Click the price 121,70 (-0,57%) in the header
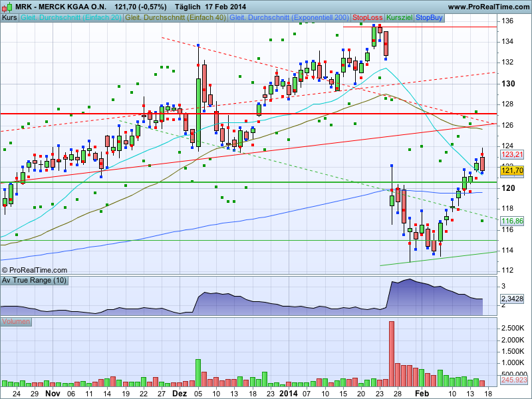Screen dimensions: 532x399 point(140,7)
